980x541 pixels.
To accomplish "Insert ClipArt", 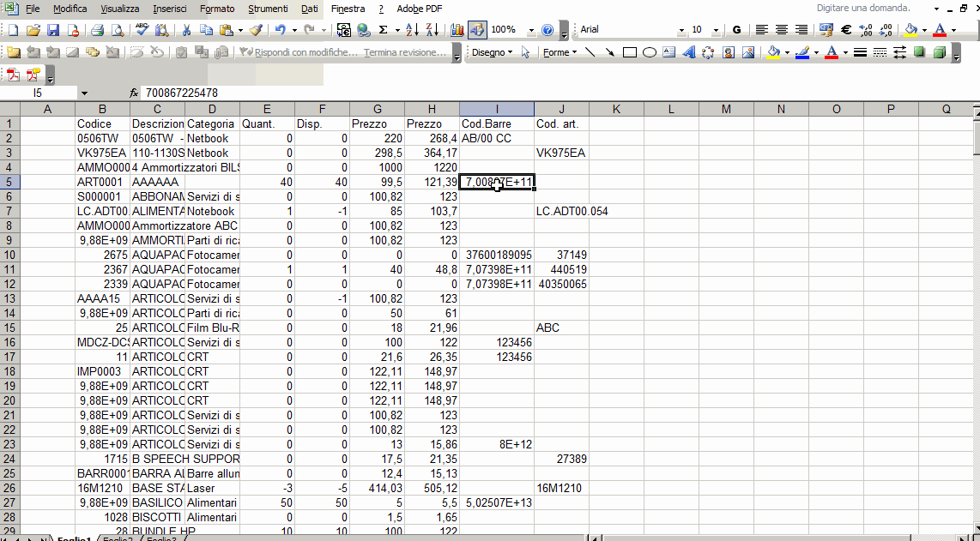I will click(728, 52).
